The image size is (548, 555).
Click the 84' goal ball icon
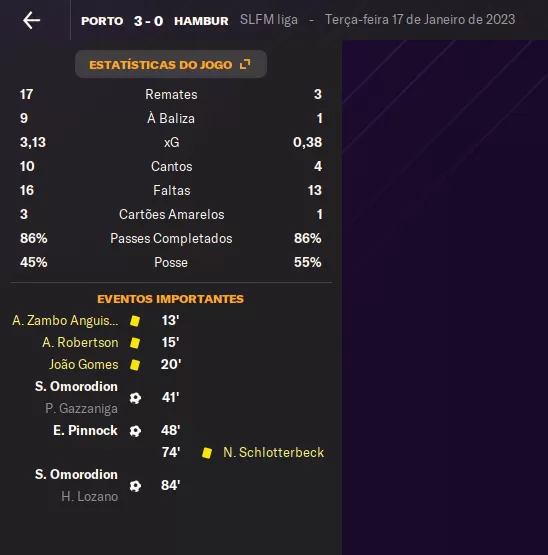[135, 486]
